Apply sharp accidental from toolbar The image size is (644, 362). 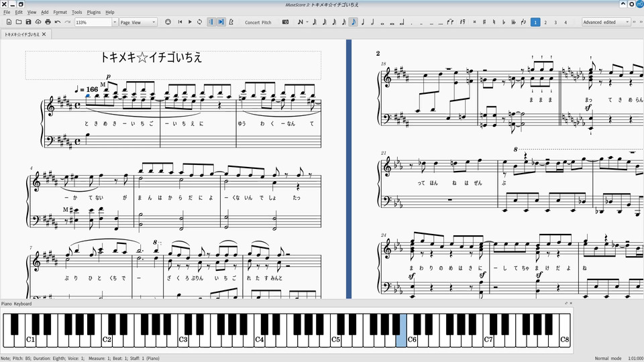(x=484, y=22)
